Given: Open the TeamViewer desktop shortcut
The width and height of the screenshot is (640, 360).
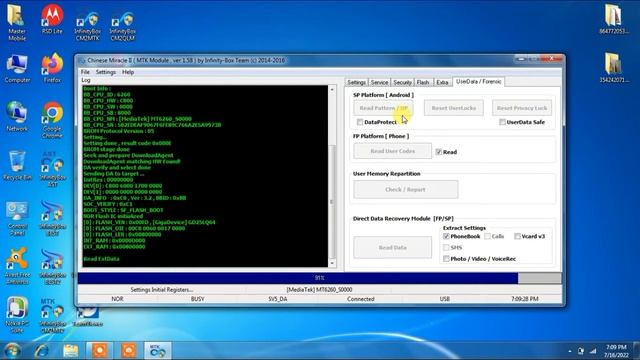Looking at the screenshot, I should [x=87, y=316].
